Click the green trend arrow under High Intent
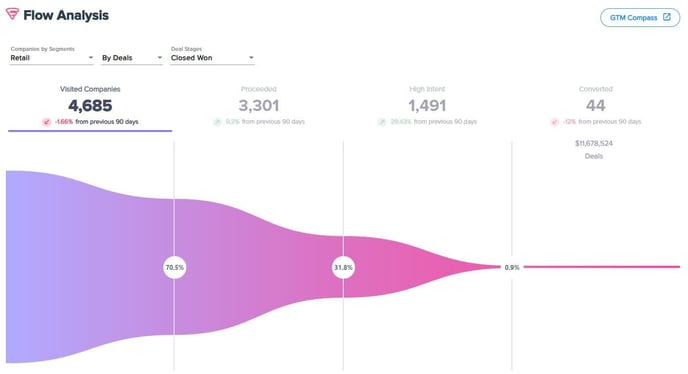688x374 pixels. tap(382, 122)
